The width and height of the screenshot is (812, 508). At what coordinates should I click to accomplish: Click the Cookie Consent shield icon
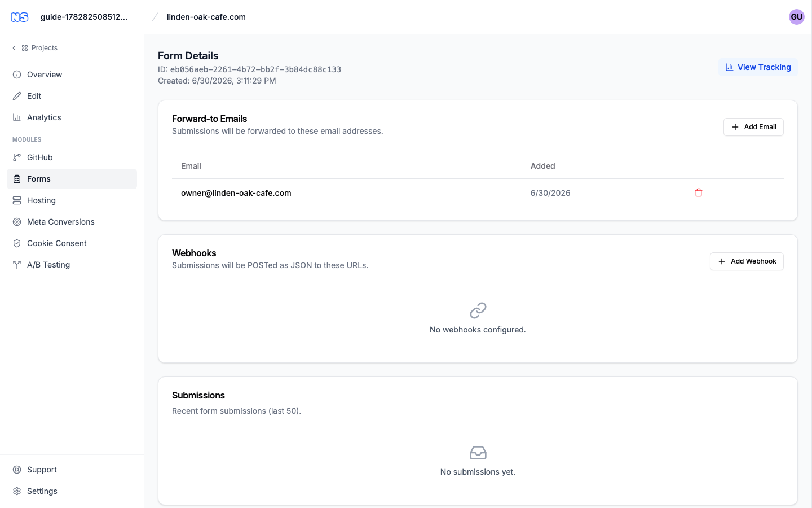tap(17, 243)
